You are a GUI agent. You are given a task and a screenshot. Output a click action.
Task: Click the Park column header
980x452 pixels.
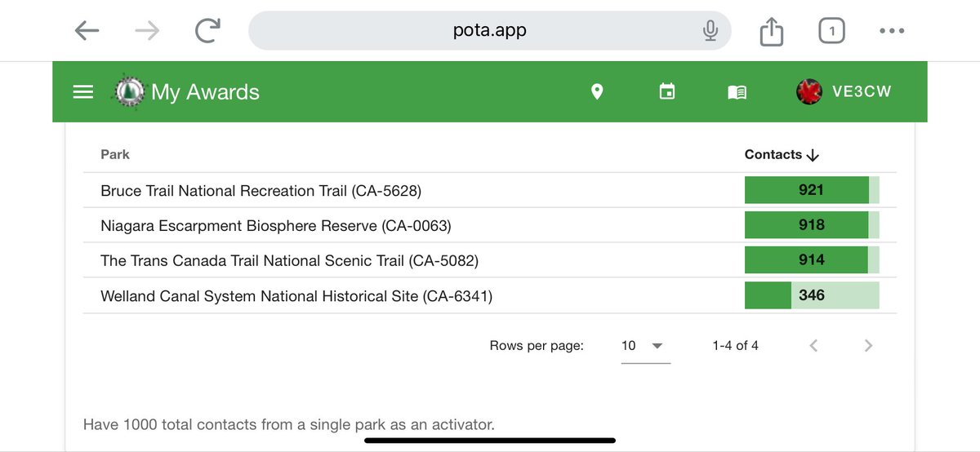pyautogui.click(x=115, y=154)
